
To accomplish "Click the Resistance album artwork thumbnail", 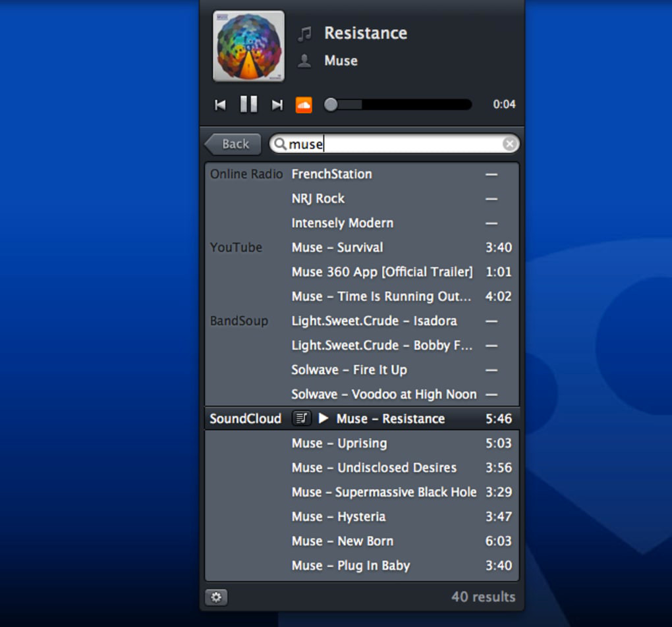I will [x=248, y=46].
